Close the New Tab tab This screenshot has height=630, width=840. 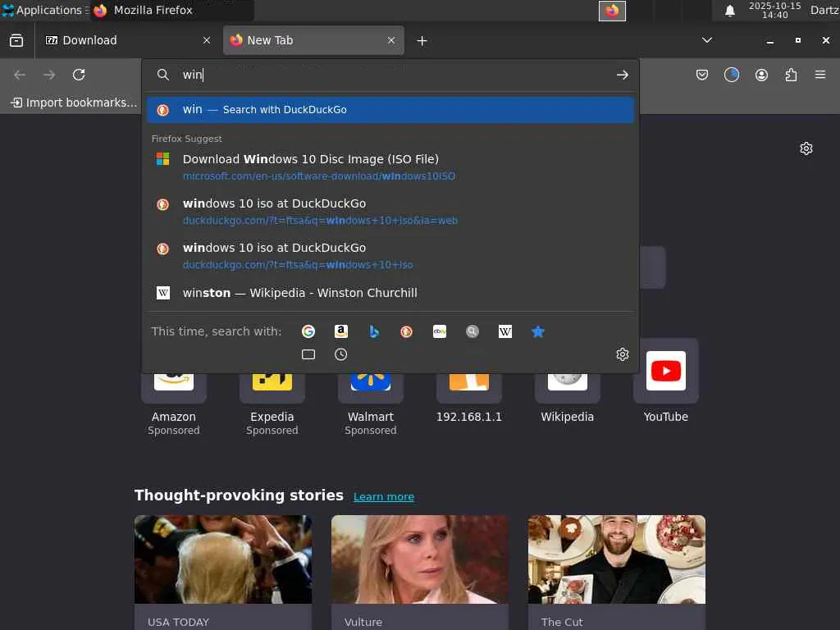point(391,40)
